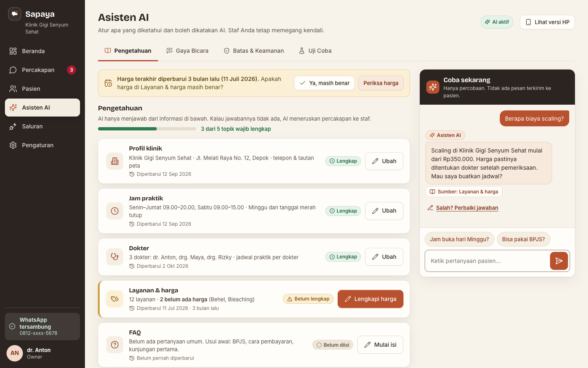Toggle the AI aktif status pill
Viewport: 588px width, 368px height.
(x=497, y=22)
